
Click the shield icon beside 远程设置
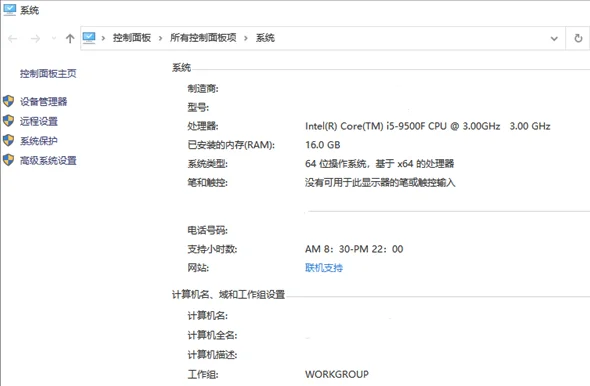(8, 121)
